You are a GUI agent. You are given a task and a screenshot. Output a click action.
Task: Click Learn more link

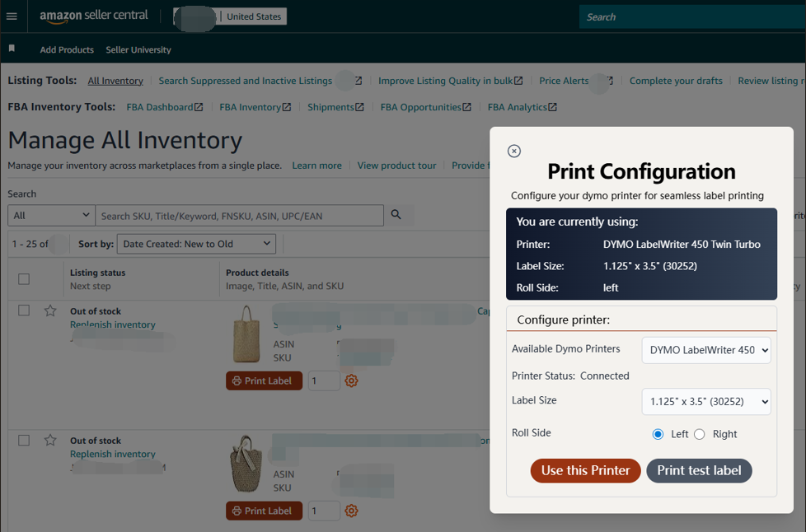pos(316,166)
